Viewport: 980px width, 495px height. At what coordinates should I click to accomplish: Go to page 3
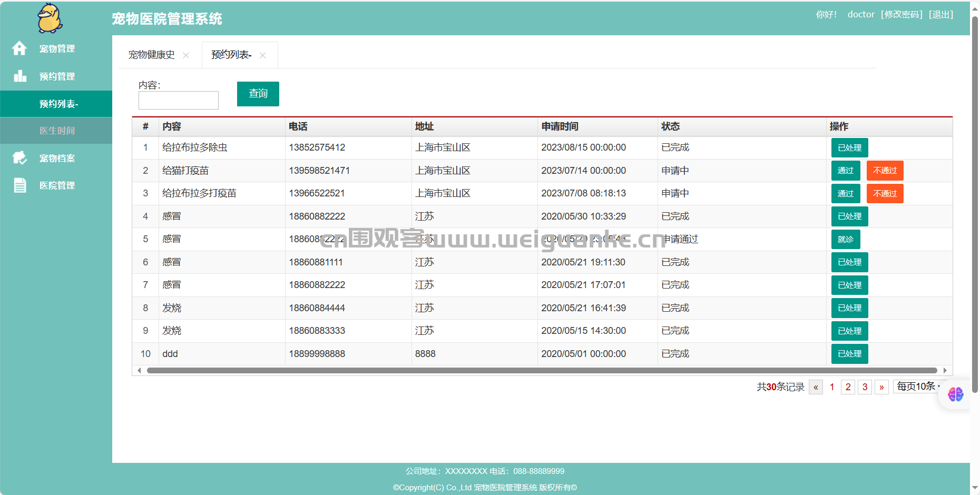pyautogui.click(x=865, y=387)
